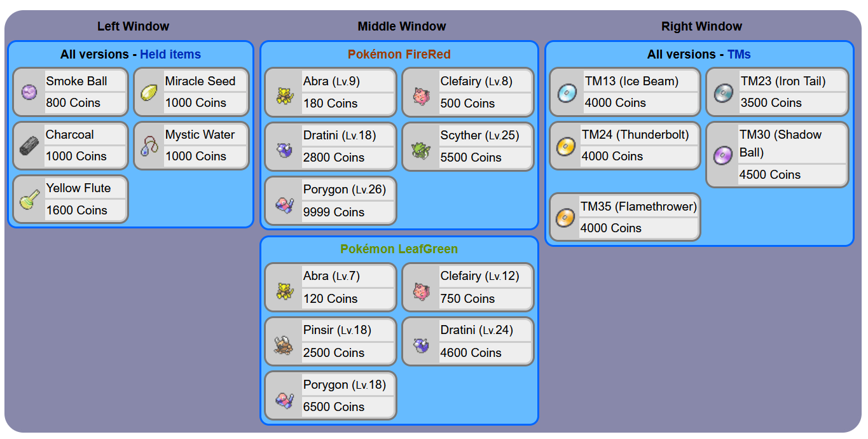Click the Miracle Seed item icon
The height and width of the screenshot is (439, 868).
coord(149,92)
